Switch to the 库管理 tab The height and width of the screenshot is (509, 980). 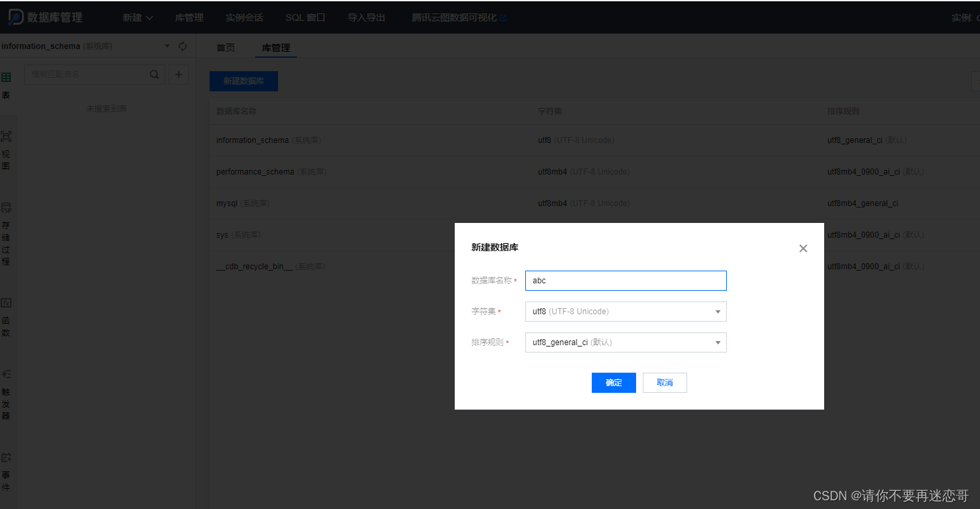click(276, 48)
